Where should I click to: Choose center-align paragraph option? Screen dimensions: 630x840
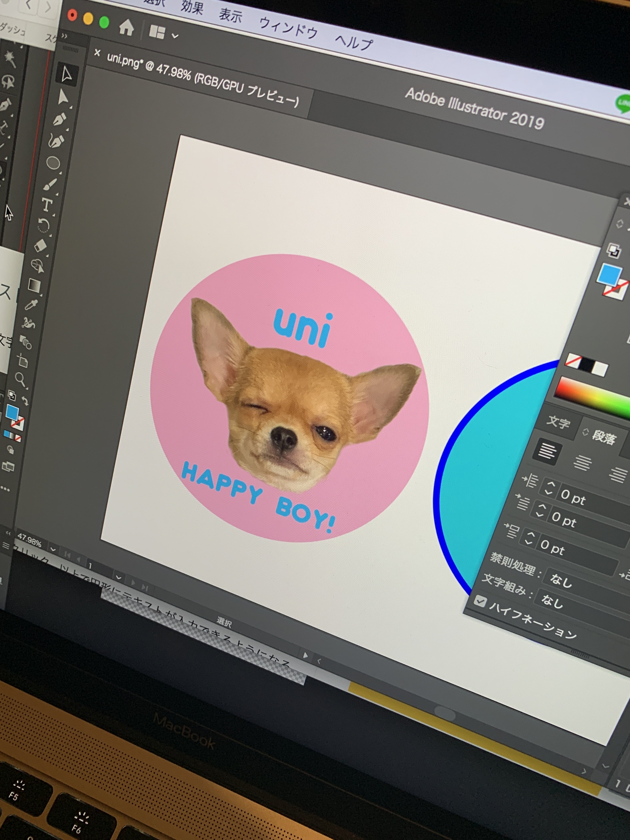pos(582,462)
